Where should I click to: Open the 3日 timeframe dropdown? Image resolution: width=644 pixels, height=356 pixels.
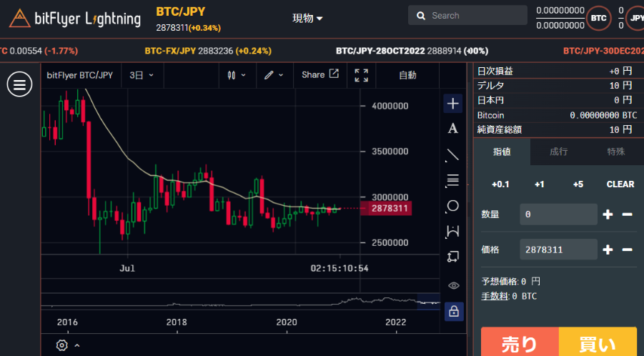142,75
